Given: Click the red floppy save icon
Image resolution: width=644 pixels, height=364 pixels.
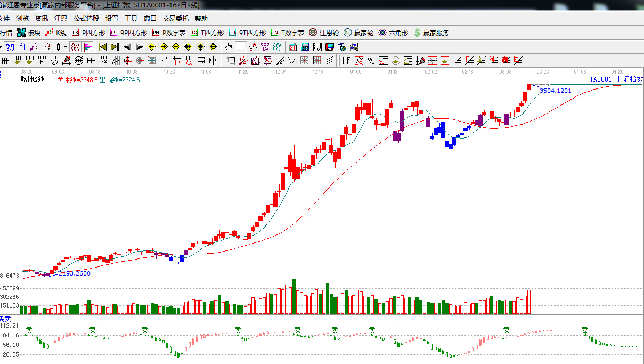Looking at the screenshot, I should pyautogui.click(x=330, y=47).
